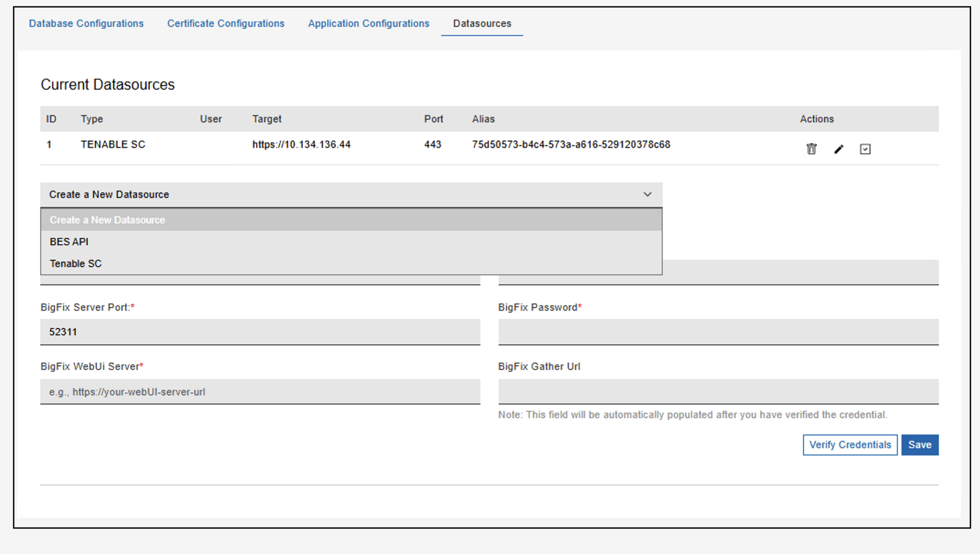Select the highlighted Create a New Datasource option
This screenshot has width=980, height=554.
(x=108, y=220)
